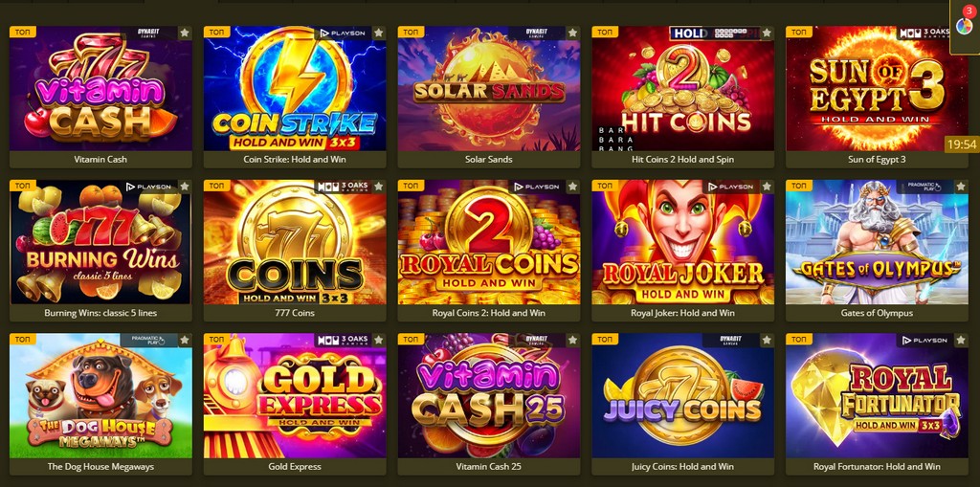Toggle favorite star on Coin Strike tile
The height and width of the screenshot is (487, 980).
click(x=379, y=33)
